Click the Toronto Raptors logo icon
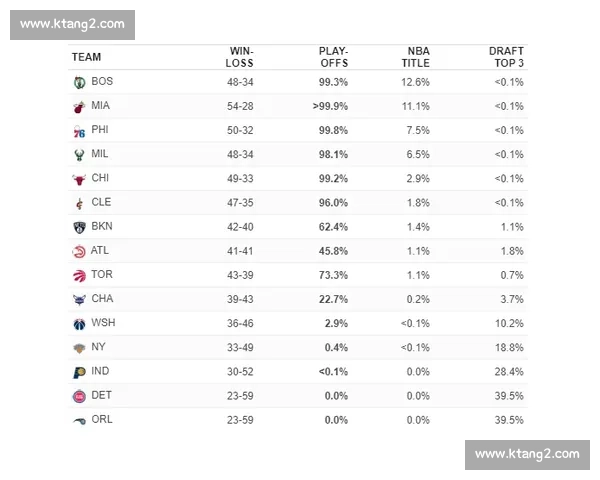Image resolution: width=600 pixels, height=480 pixels. [x=79, y=276]
